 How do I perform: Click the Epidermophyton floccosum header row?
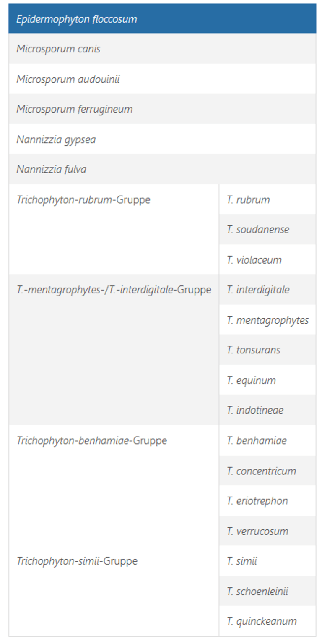77,19
